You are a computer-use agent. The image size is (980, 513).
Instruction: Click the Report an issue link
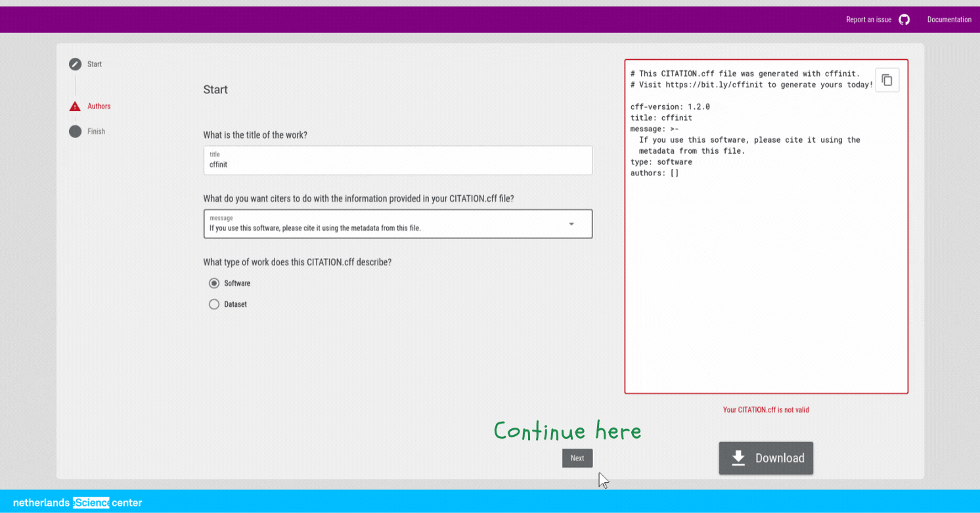[868, 20]
